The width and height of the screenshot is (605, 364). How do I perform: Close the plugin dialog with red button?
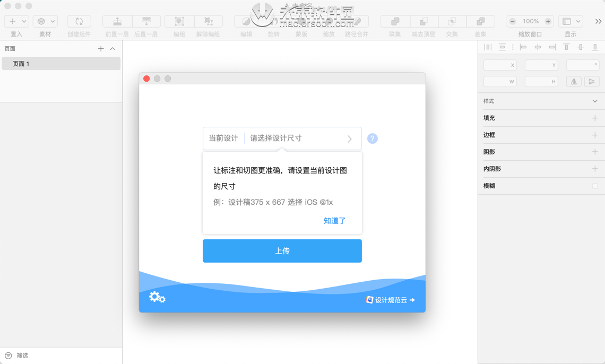tap(146, 79)
